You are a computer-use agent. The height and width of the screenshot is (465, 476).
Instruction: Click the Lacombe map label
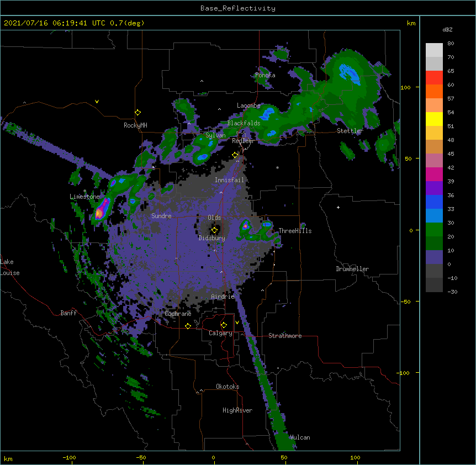click(x=248, y=105)
